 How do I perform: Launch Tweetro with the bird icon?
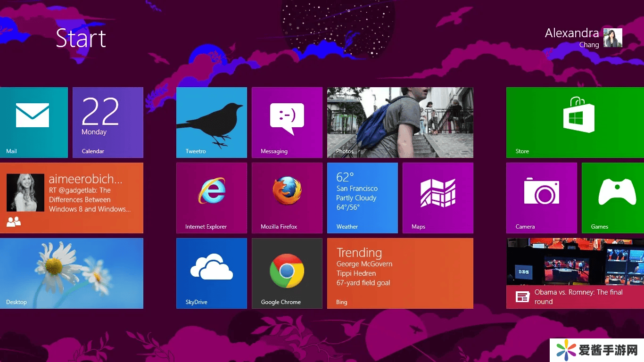[211, 122]
